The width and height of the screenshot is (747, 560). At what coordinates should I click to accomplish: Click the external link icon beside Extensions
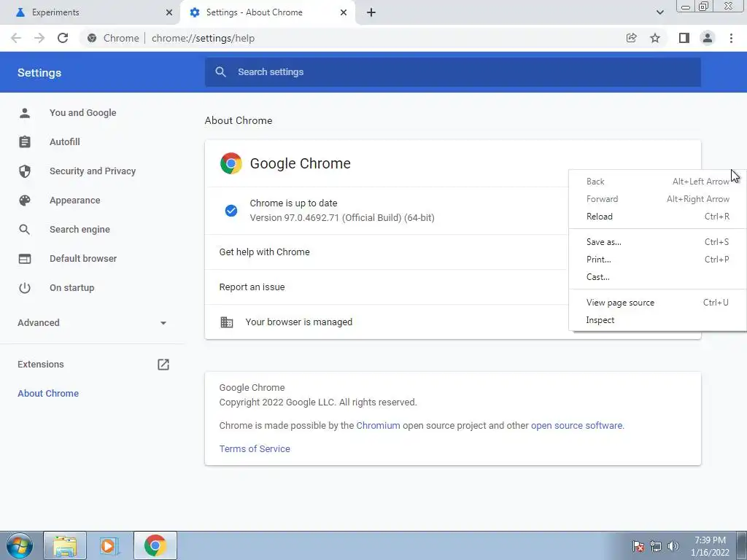tap(163, 365)
